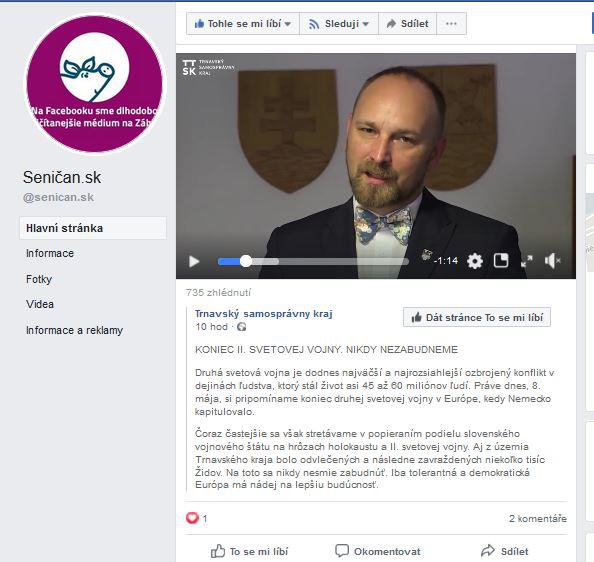The image size is (594, 562).
Task: Click the Okomentovat comment bubble icon
Action: [x=342, y=551]
